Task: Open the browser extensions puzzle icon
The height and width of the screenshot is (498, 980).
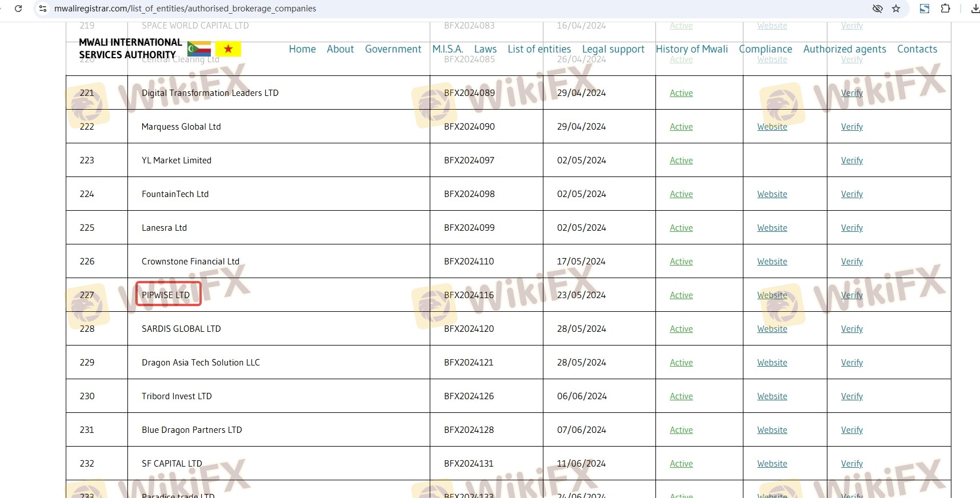Action: pos(945,9)
